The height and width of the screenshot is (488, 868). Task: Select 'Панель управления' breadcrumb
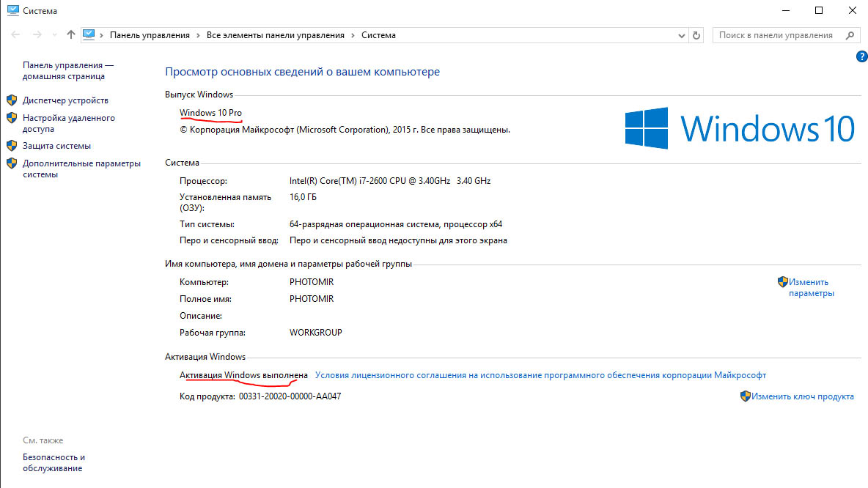coord(150,35)
